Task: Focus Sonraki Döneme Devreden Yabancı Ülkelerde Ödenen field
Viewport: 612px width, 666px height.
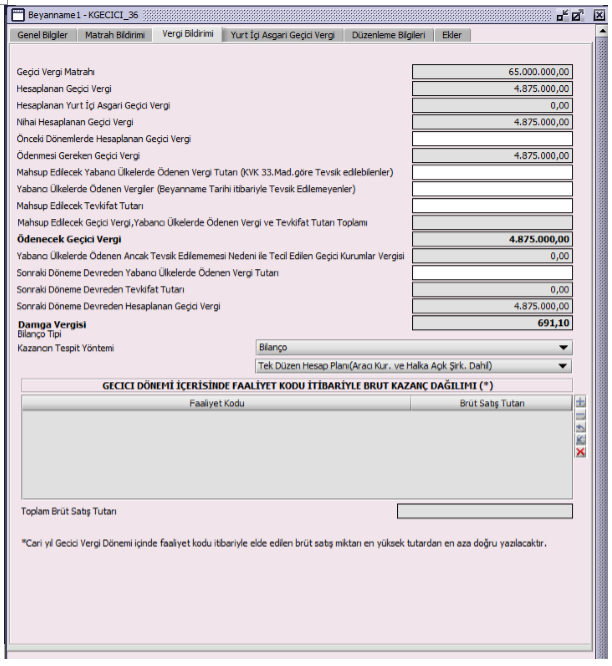Action: pyautogui.click(x=492, y=273)
